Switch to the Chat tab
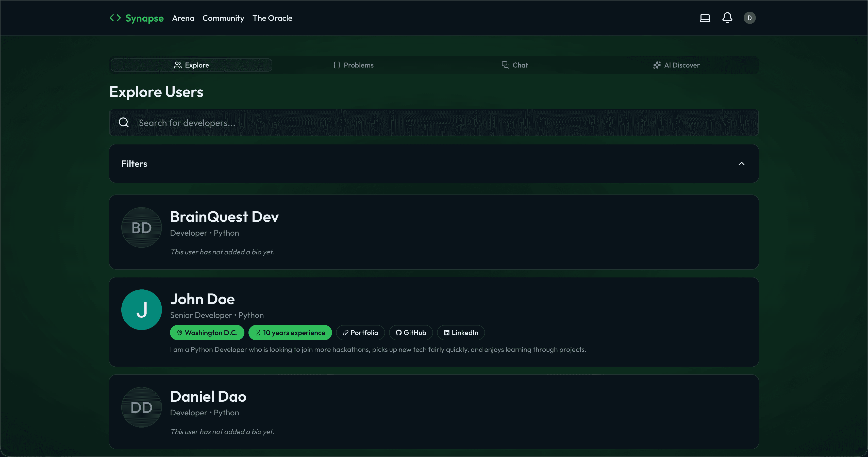 click(514, 65)
